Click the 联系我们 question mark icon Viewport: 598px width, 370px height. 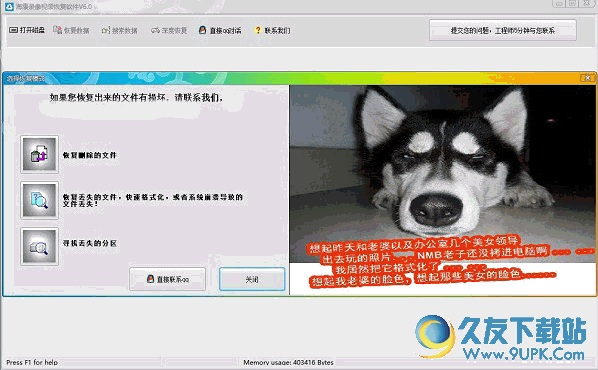[x=258, y=30]
